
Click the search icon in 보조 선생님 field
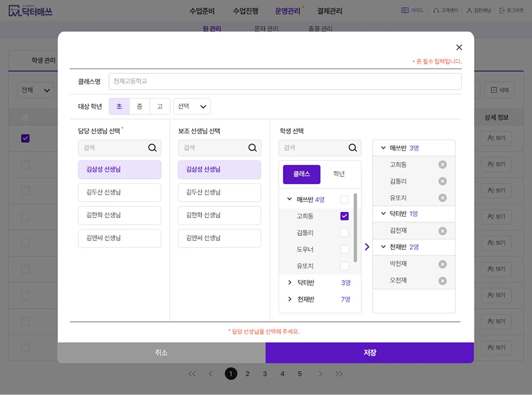(253, 148)
